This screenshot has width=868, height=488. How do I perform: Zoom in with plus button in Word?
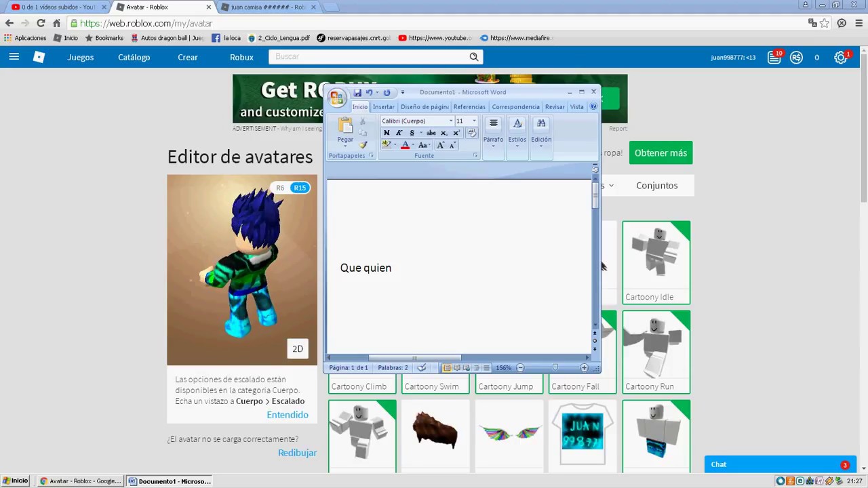click(584, 367)
